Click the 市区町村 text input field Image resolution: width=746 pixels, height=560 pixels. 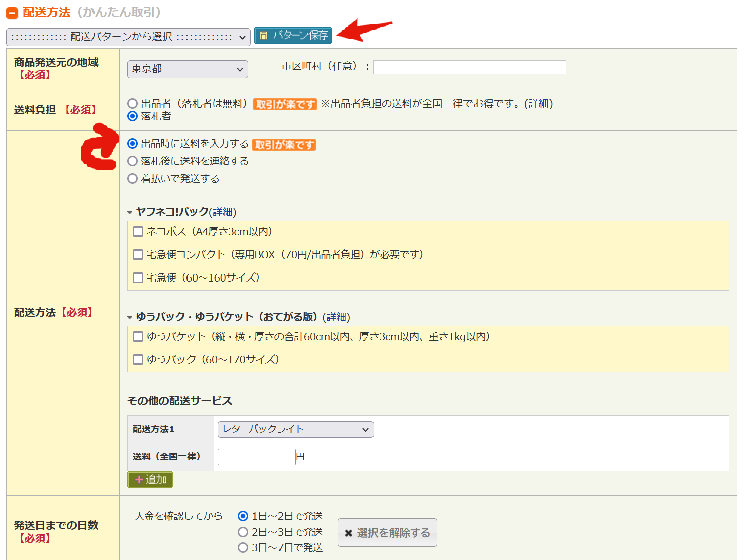pos(469,67)
